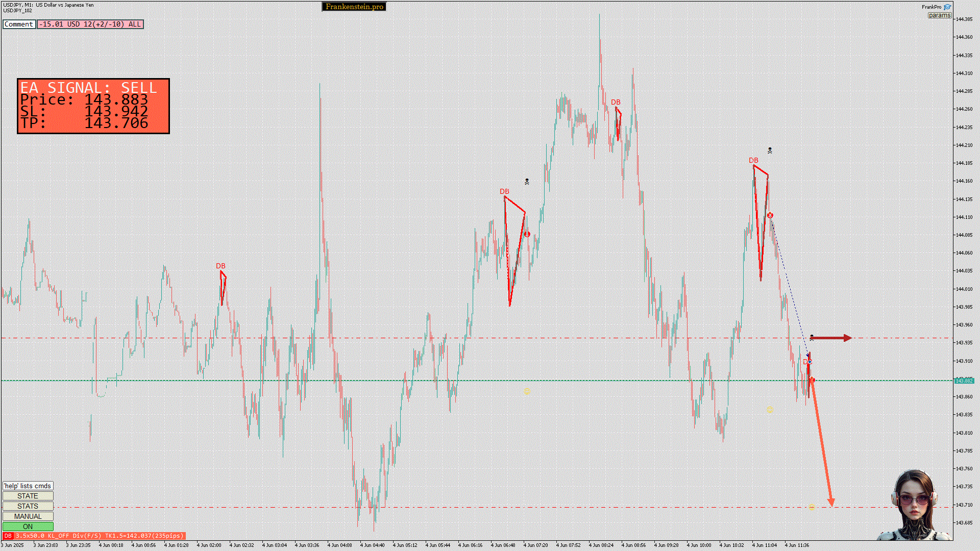Click the FrankPro expert advisor hat icon
This screenshot has width=980, height=551.
point(947,7)
